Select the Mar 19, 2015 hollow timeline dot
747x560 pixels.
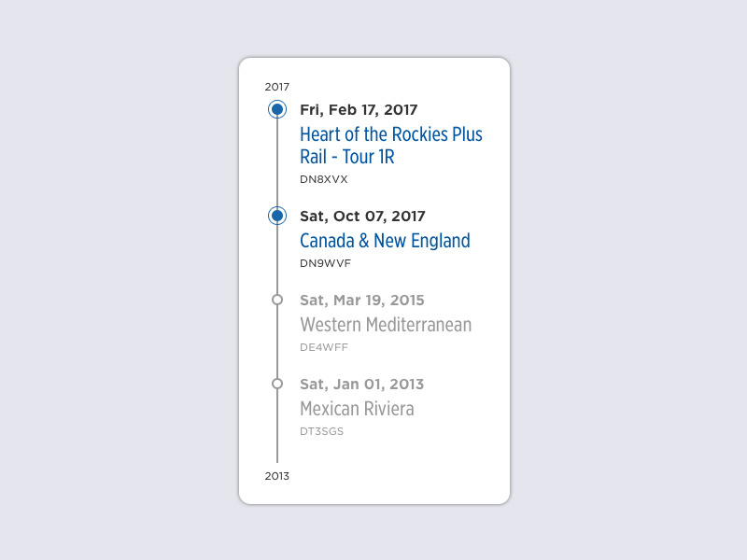(277, 300)
